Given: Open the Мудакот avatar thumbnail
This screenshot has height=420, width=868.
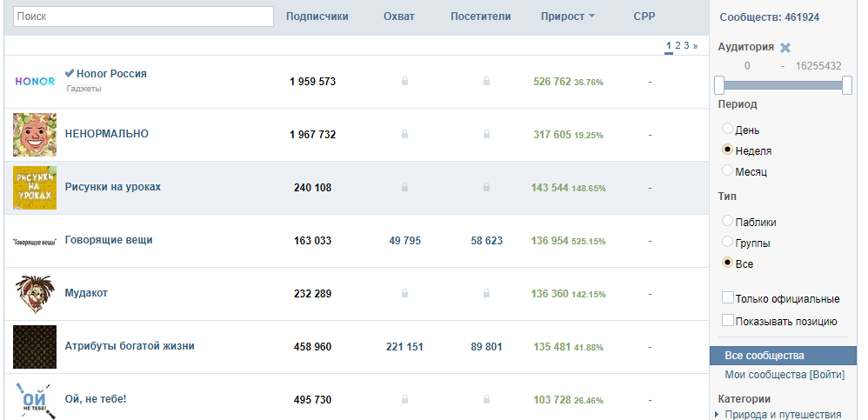Looking at the screenshot, I should coord(35,294).
